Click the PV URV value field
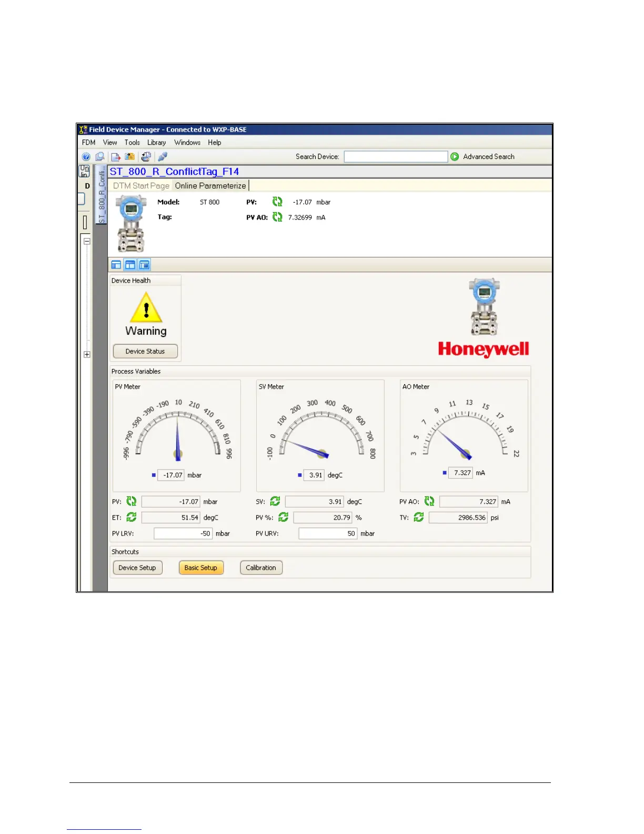Image resolution: width=644 pixels, height=834 pixels. [x=328, y=533]
